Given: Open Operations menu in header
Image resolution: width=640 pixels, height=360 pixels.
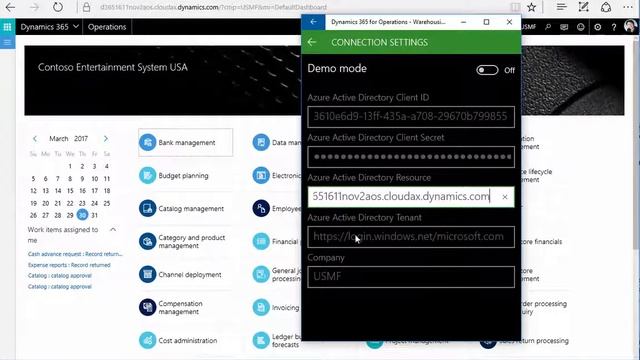Looking at the screenshot, I should 107,27.
